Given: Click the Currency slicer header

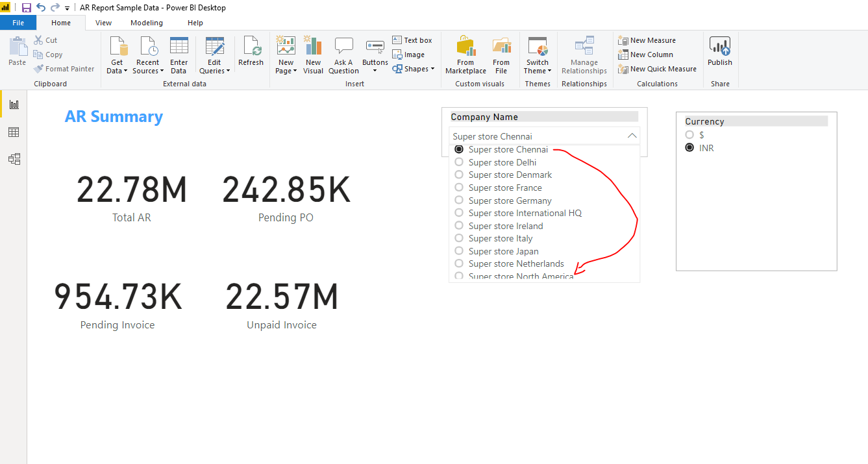Looking at the screenshot, I should pyautogui.click(x=756, y=121).
